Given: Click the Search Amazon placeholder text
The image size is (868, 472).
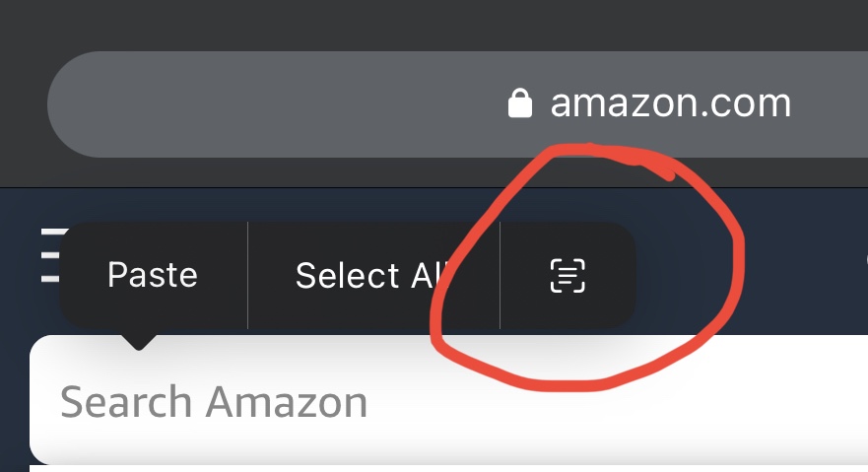Looking at the screenshot, I should pyautogui.click(x=214, y=402).
